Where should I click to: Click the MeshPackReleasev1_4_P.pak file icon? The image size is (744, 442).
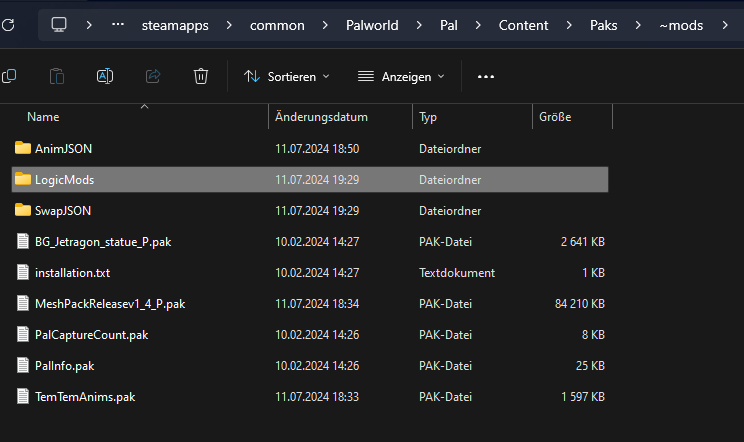pos(23,303)
